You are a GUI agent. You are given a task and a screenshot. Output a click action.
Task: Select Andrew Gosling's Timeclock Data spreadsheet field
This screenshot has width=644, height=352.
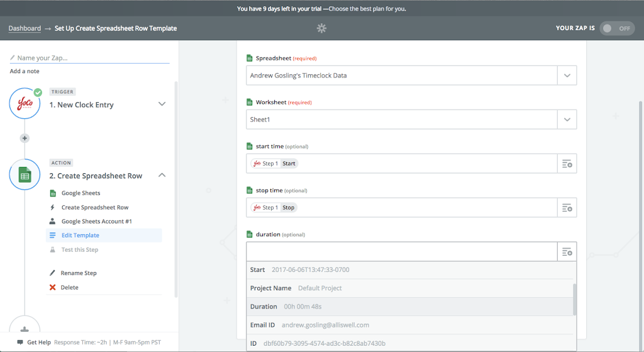[402, 76]
